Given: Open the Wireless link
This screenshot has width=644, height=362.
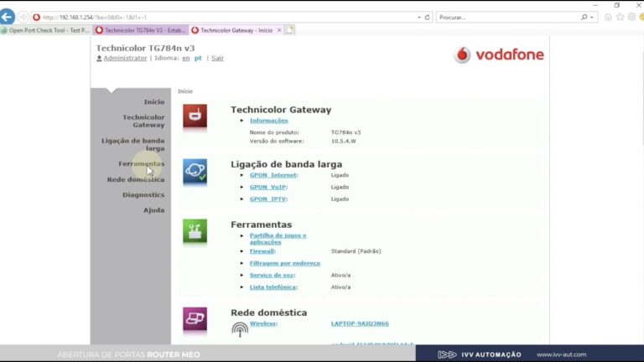Looking at the screenshot, I should pos(262,323).
